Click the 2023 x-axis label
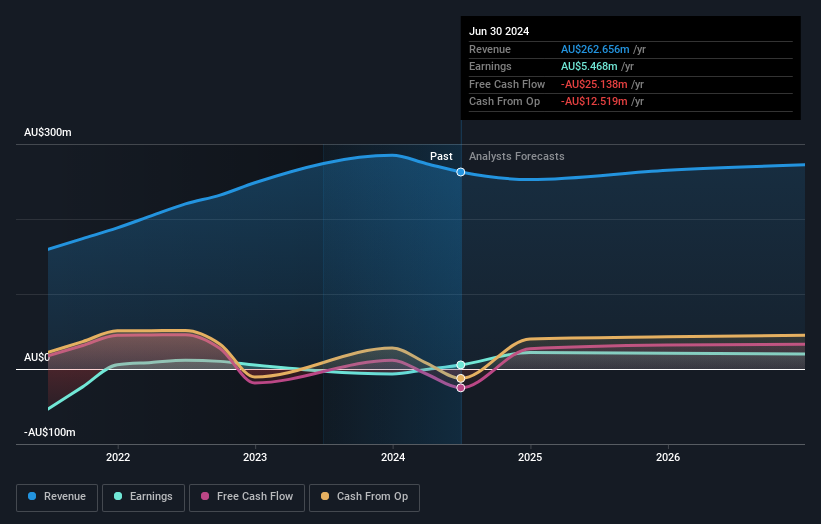This screenshot has height=524, width=821. pyautogui.click(x=255, y=457)
